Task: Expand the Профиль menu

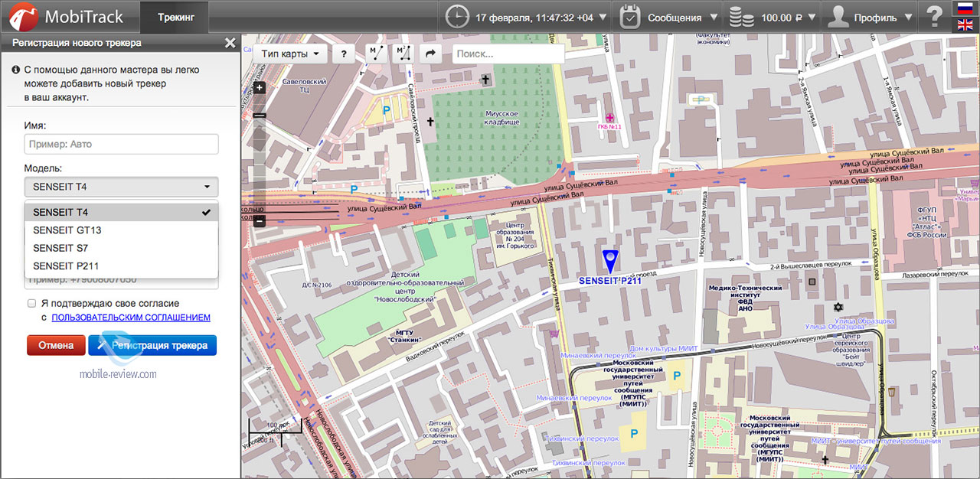Action: [x=871, y=17]
